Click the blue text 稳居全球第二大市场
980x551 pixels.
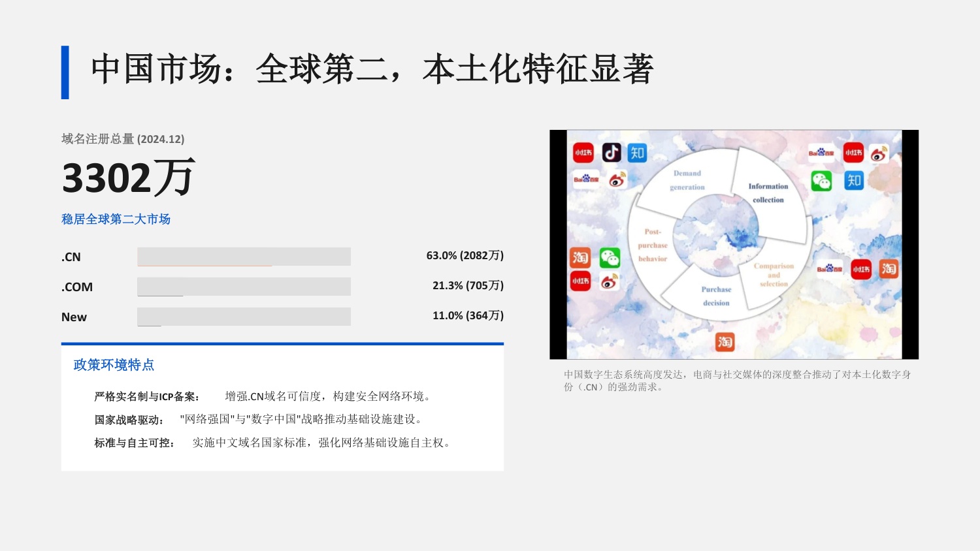coord(116,219)
